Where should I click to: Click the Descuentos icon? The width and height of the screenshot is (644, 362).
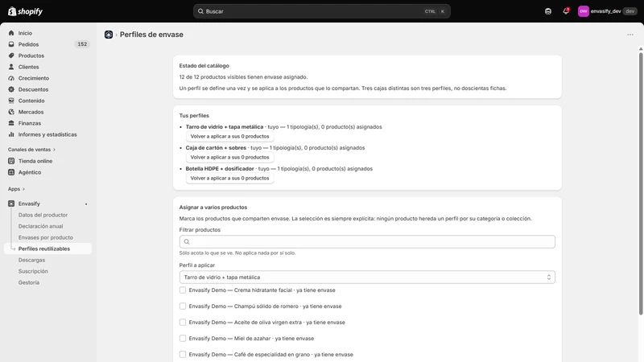tap(11, 89)
